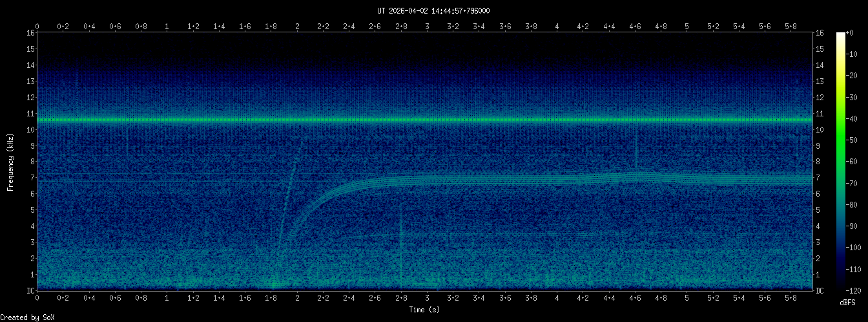This screenshot has height=322, width=868.
Task: Click the 1 second tick on the bottom time axis
Action: tap(167, 299)
